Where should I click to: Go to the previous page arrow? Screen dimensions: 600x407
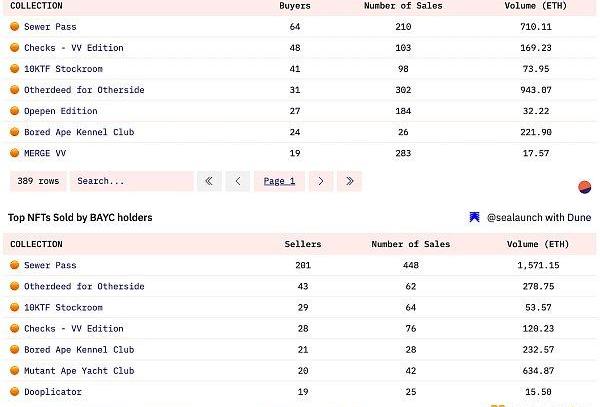pyautogui.click(x=238, y=181)
